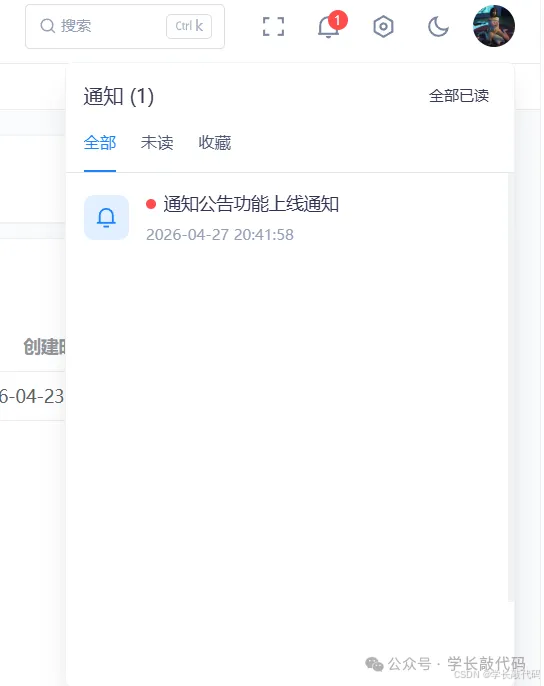This screenshot has width=544, height=686.
Task: Click the search input field
Action: [125, 26]
